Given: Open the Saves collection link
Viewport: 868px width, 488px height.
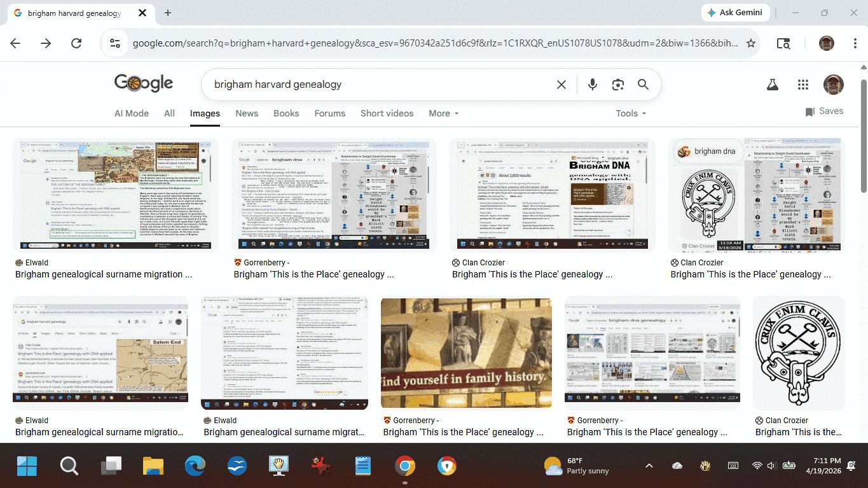Looking at the screenshot, I should coord(824,111).
